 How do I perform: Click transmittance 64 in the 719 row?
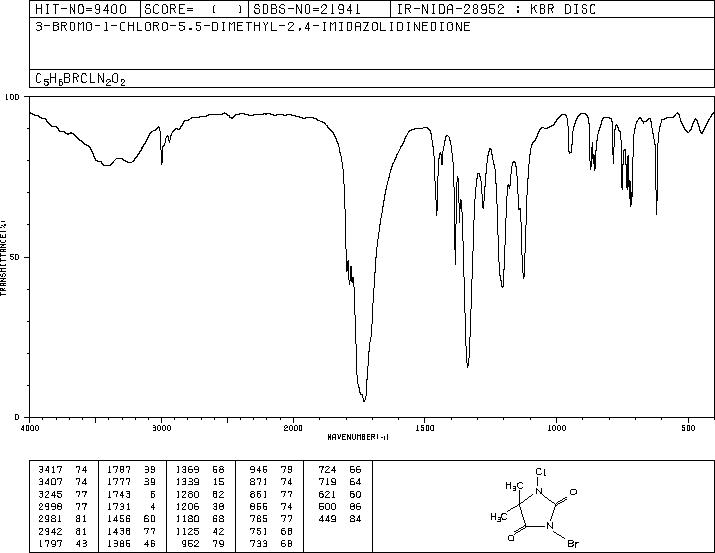355,481
